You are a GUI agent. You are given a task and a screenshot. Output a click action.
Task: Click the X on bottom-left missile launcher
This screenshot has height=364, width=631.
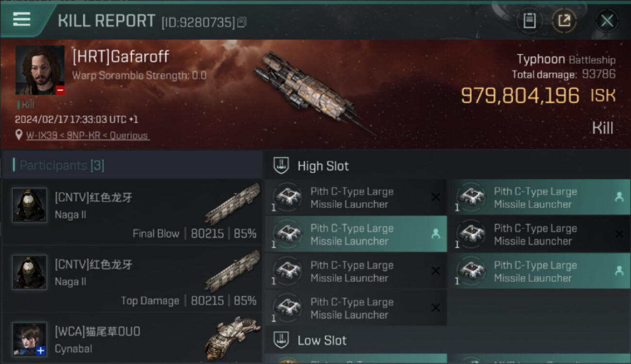[x=435, y=308]
